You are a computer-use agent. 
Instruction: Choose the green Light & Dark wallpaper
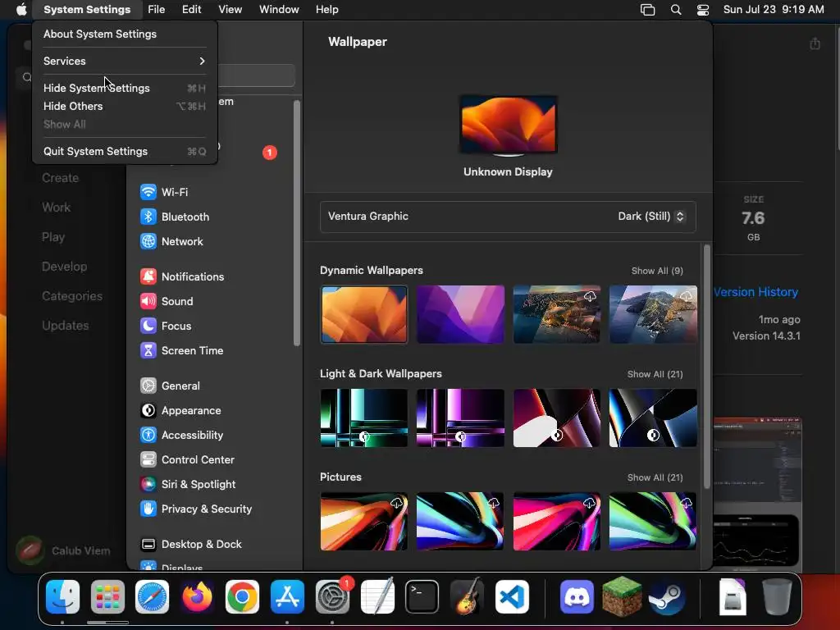364,418
